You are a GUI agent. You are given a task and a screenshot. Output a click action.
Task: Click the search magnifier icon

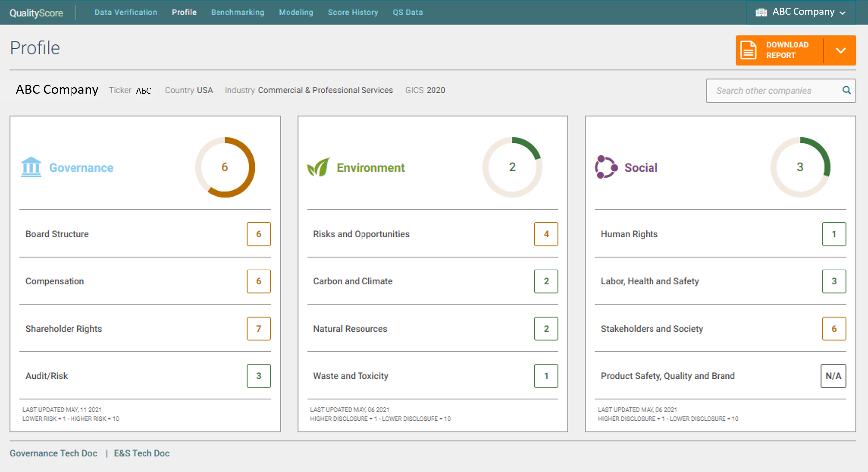click(847, 90)
